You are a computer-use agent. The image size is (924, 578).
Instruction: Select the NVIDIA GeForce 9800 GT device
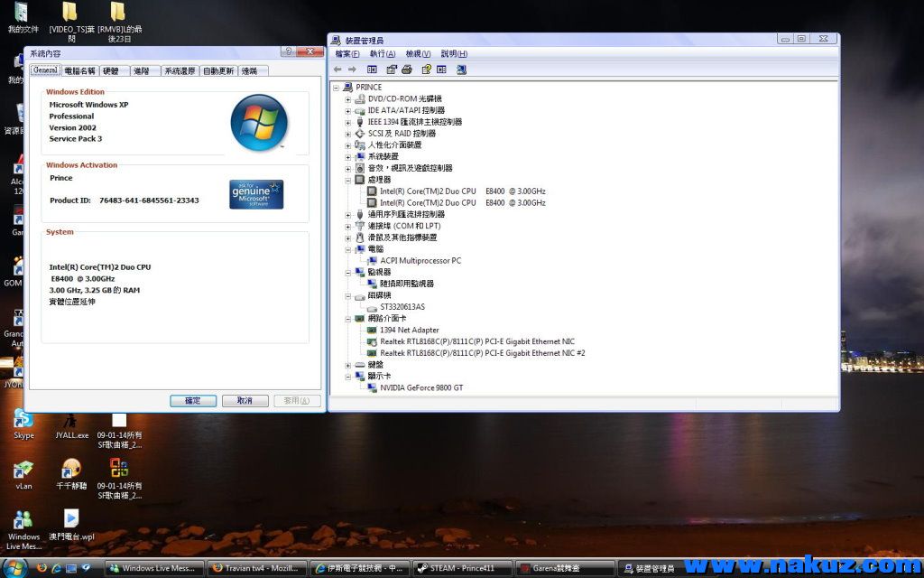tap(421, 388)
